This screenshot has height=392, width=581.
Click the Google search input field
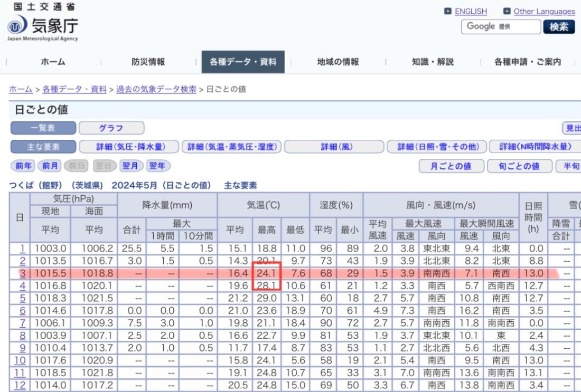tap(501, 26)
